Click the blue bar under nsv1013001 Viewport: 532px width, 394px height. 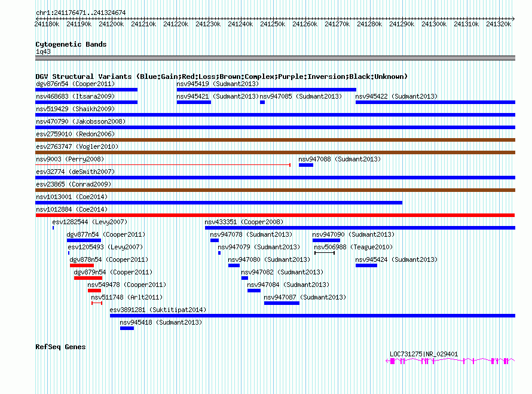(219, 203)
